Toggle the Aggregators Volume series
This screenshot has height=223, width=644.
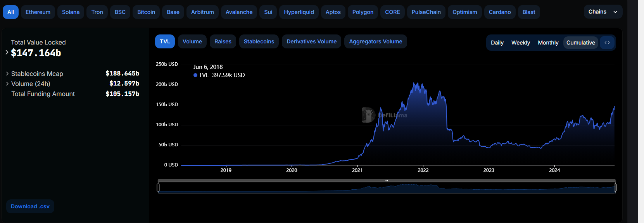[x=376, y=41]
